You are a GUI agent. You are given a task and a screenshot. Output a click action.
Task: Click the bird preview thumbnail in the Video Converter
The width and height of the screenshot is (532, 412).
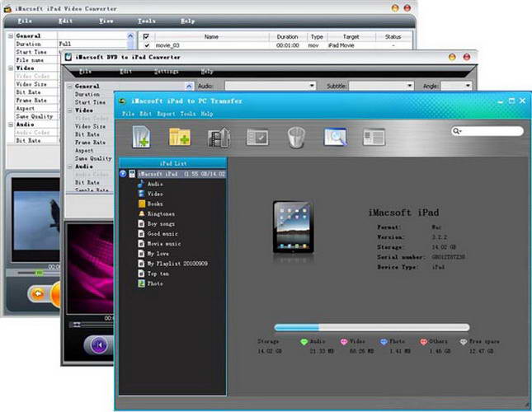[36, 219]
